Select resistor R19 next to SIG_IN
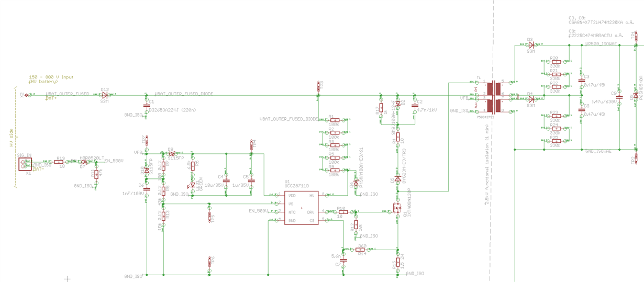The image size is (644, 282). click(x=59, y=162)
